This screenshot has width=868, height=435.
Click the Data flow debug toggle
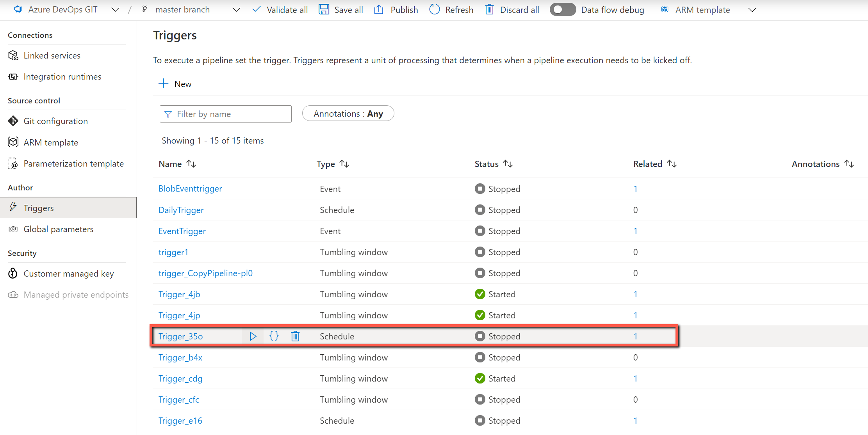[562, 9]
